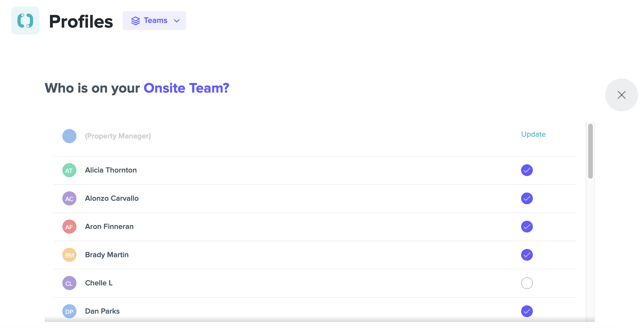Open the Teams dropdown

[154, 21]
